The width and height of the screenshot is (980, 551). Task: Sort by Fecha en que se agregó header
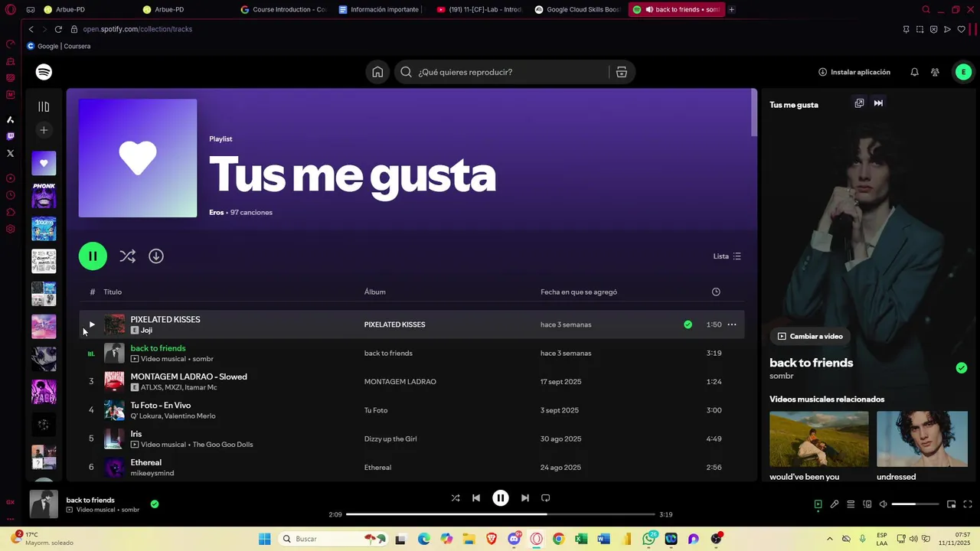[x=579, y=292]
